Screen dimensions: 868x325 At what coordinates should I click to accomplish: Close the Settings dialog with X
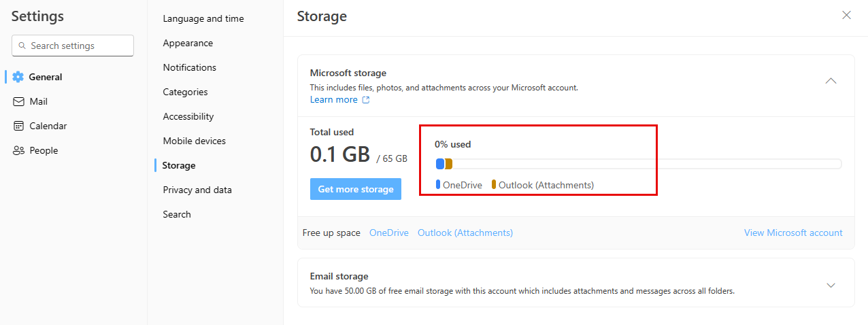(x=846, y=15)
